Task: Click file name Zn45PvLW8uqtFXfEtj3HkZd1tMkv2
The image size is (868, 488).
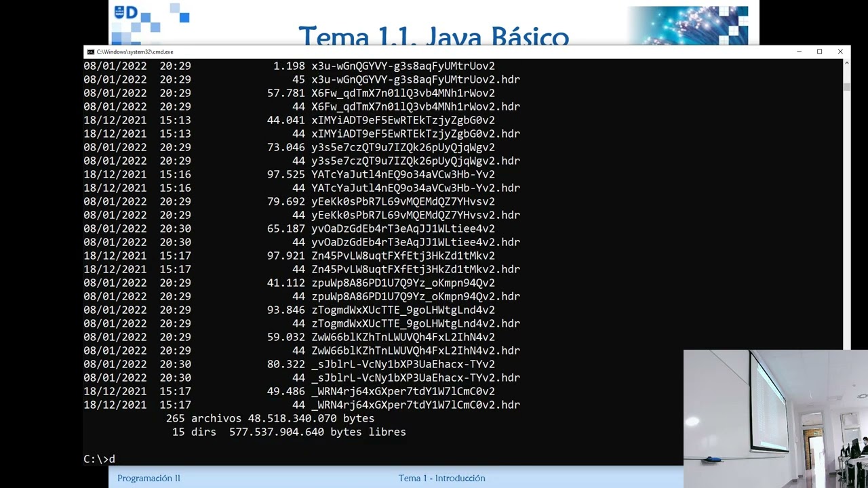Action: 403,256
